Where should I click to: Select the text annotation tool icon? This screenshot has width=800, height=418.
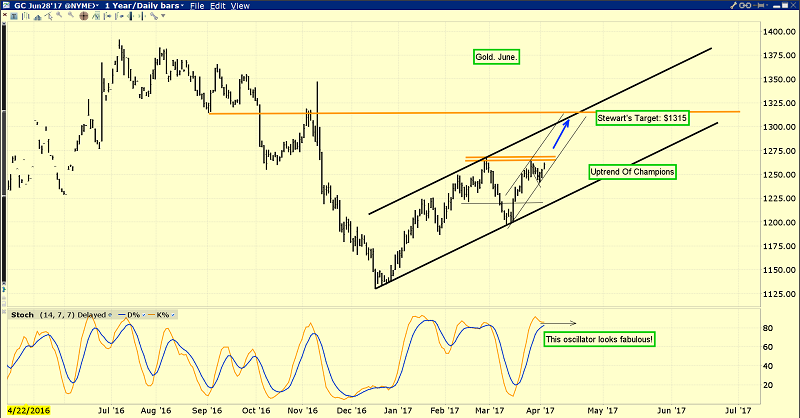14,16
